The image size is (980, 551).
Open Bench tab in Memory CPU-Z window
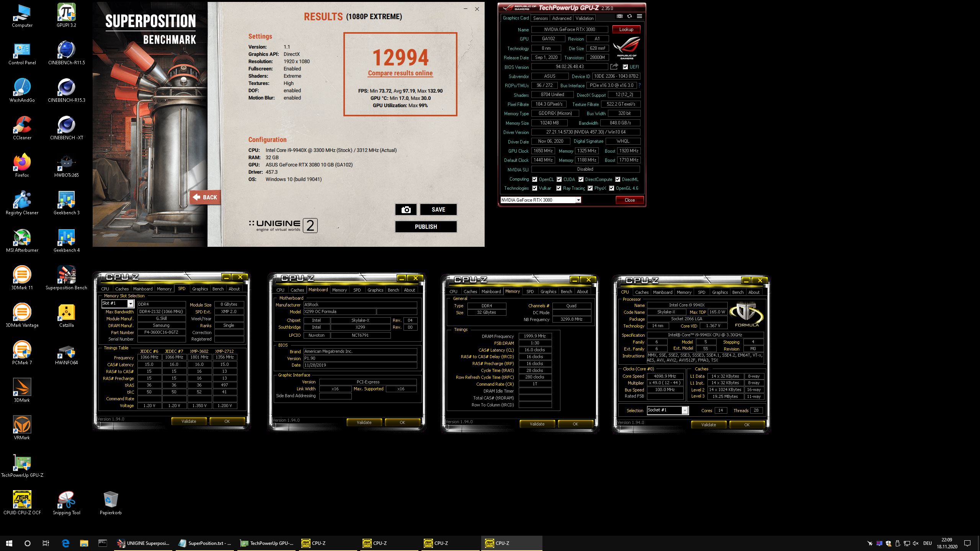point(566,292)
